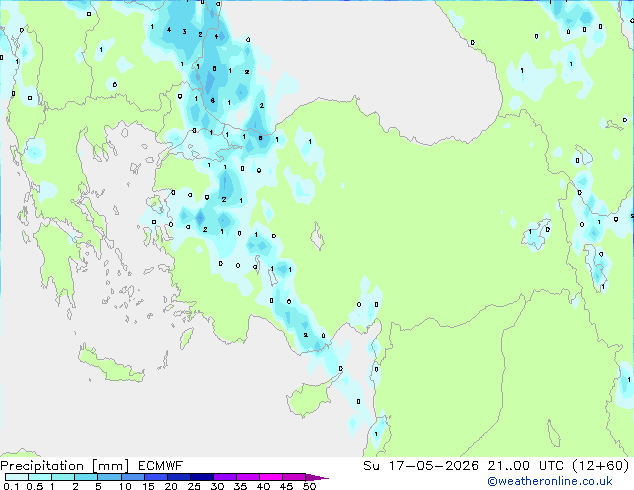Click the '35' legend scale label

(x=240, y=486)
